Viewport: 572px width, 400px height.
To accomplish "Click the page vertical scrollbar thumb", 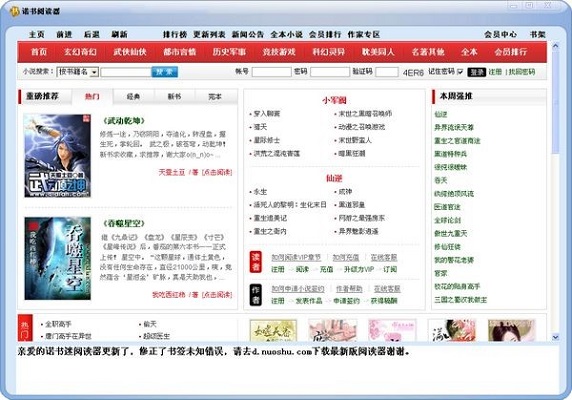I will coord(556,102).
